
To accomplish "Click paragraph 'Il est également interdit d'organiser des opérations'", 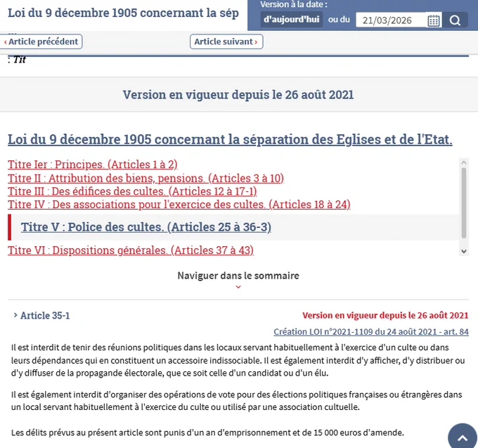I will [x=237, y=401].
